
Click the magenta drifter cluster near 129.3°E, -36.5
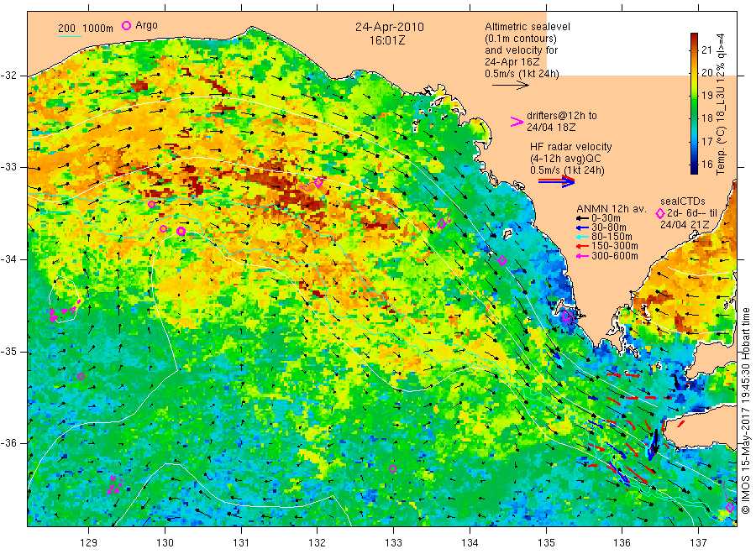point(114,484)
